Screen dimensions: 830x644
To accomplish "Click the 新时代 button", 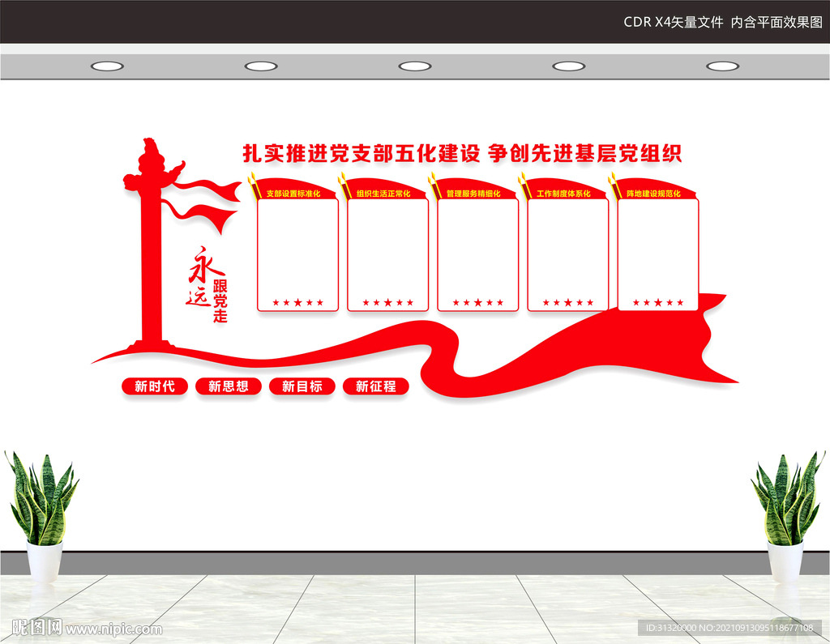I will pyautogui.click(x=153, y=386).
